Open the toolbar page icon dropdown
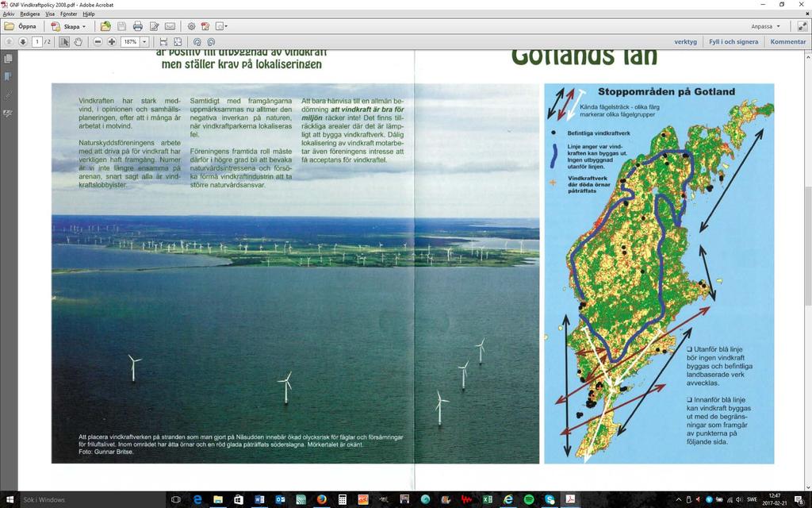Screen dimensions: 812x508 click(x=221, y=26)
